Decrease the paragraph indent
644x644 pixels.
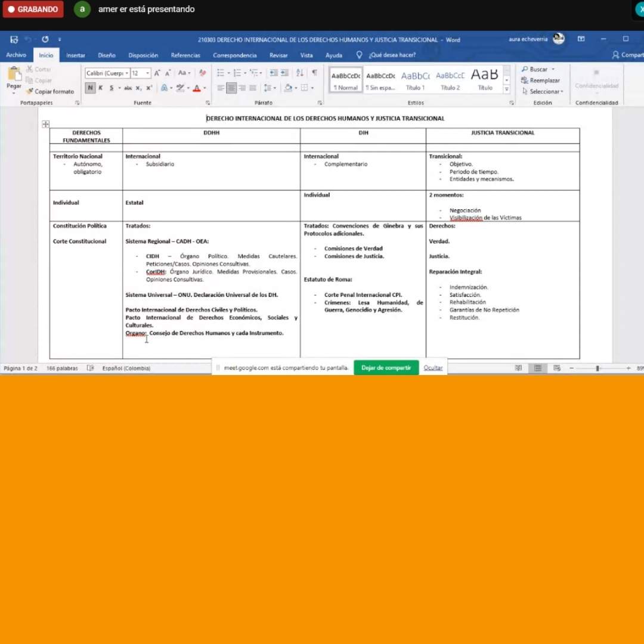tap(274, 73)
